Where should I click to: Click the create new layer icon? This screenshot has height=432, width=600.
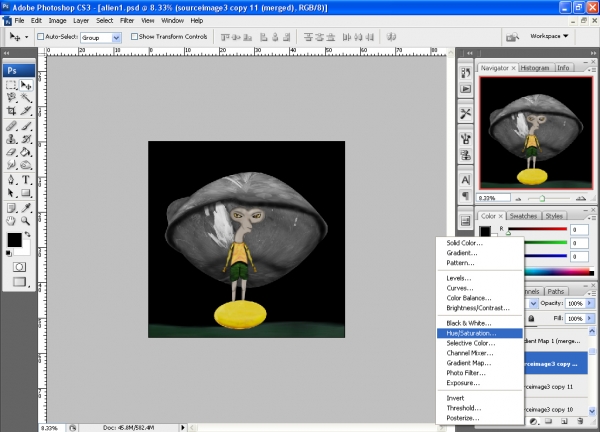pyautogui.click(x=564, y=421)
